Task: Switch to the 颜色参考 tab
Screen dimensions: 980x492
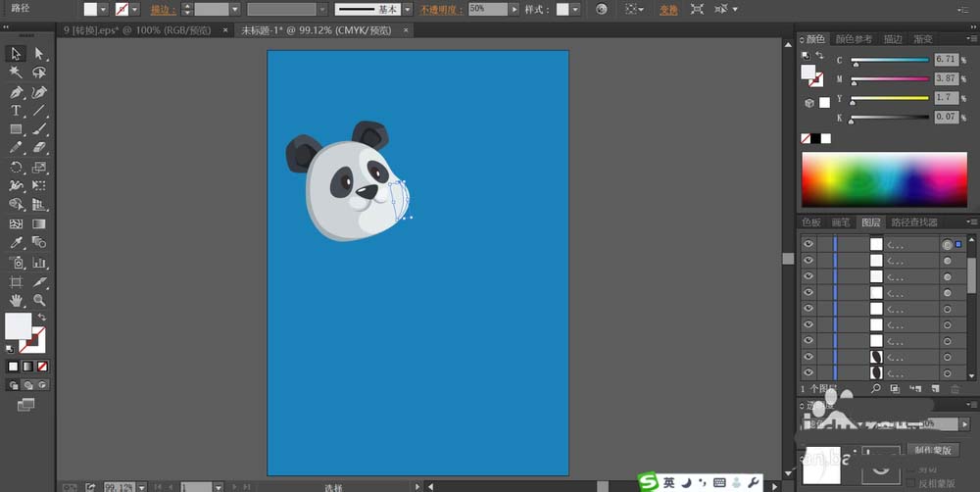Action: (854, 39)
